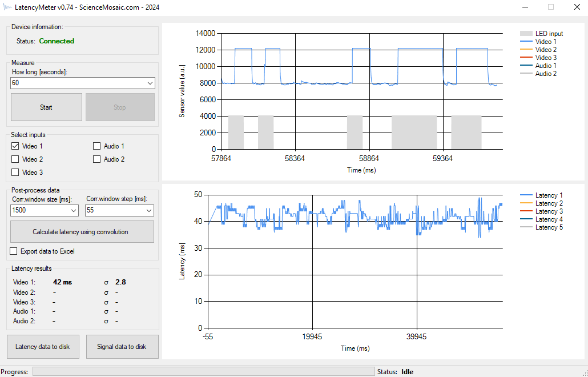
Task: Click the Latency 2 legend entry
Action: click(541, 203)
